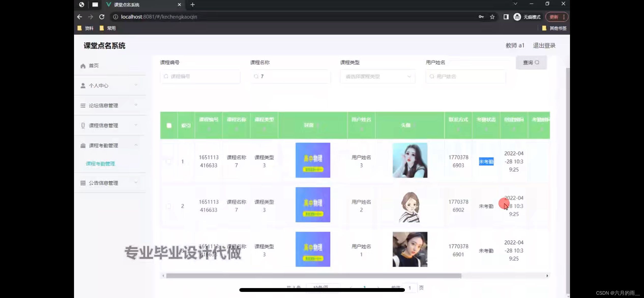Open the cover image of row 2

point(313,205)
